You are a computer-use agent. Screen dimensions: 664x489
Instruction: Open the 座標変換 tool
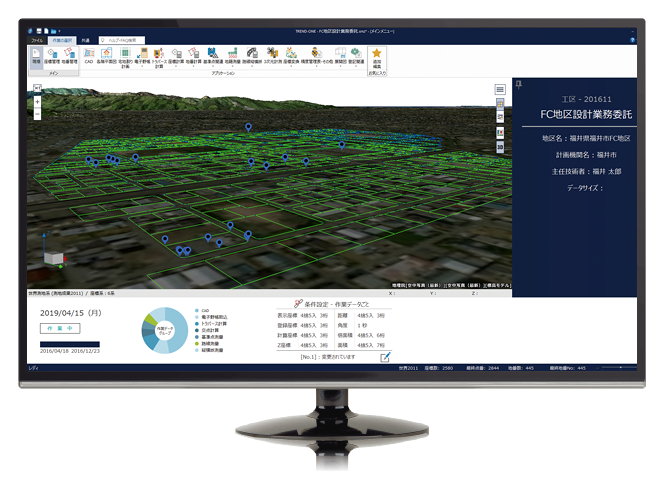(291, 56)
